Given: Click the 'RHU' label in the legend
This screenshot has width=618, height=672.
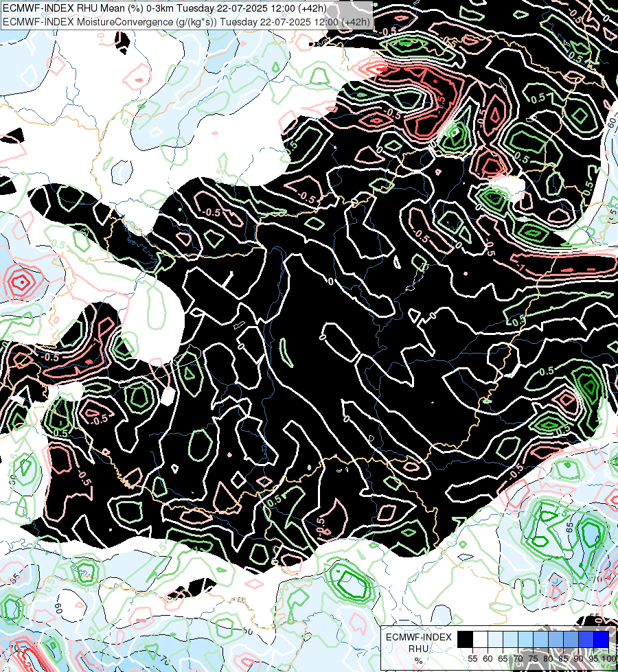Looking at the screenshot, I should (418, 649).
